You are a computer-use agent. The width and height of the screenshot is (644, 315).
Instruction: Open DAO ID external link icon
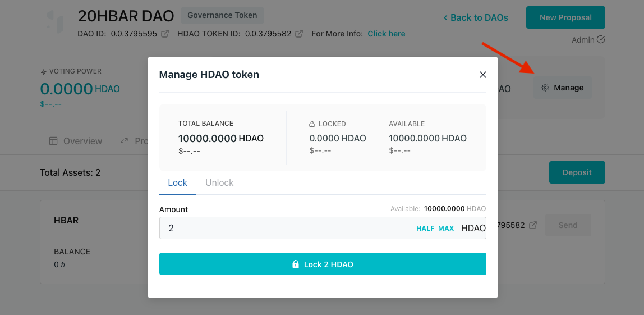click(x=165, y=34)
